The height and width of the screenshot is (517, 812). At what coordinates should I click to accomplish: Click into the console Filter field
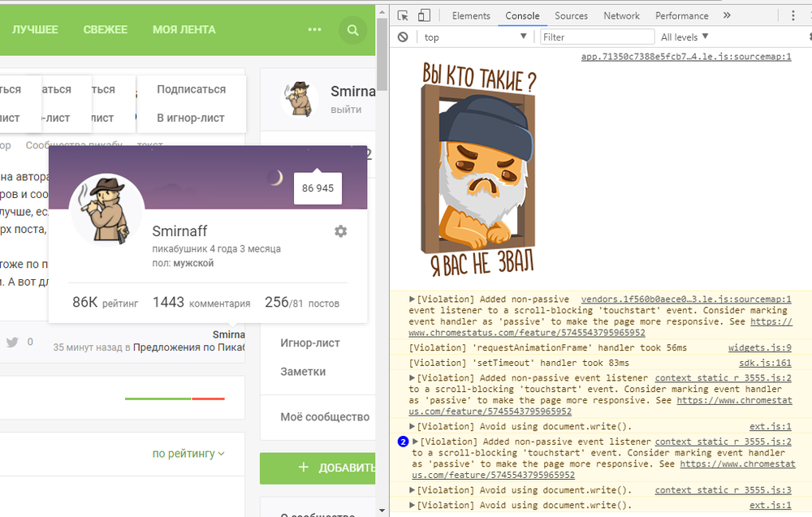(597, 37)
